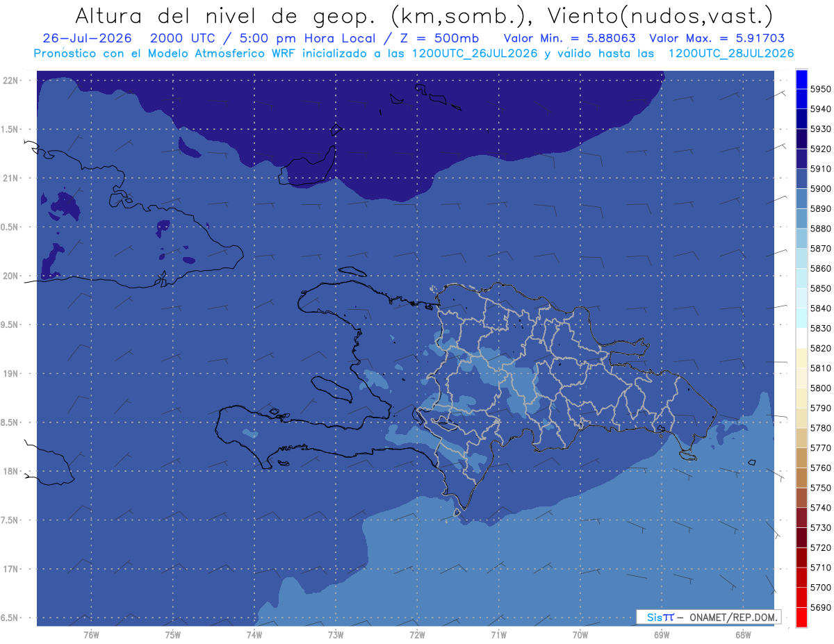Pick the bright red swatch below 5690
Screen dimensions: 834x644
801,617
